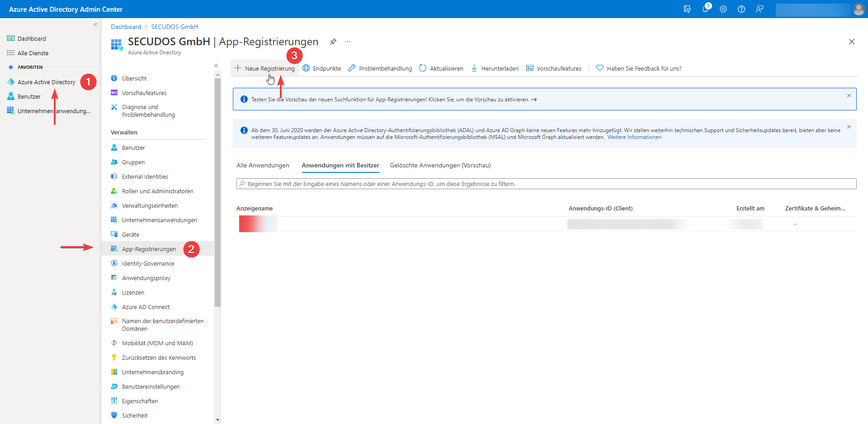Select Unternehmensanwendungen in the Verwalten menu

point(159,220)
